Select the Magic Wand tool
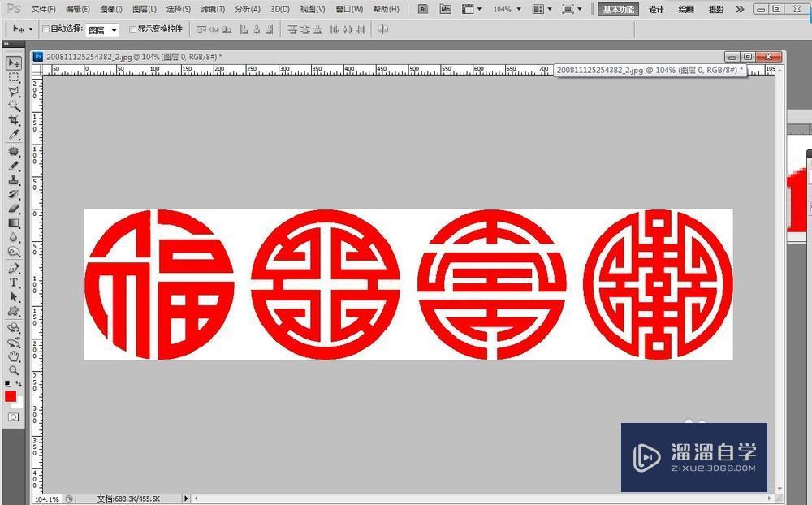 pos(14,106)
